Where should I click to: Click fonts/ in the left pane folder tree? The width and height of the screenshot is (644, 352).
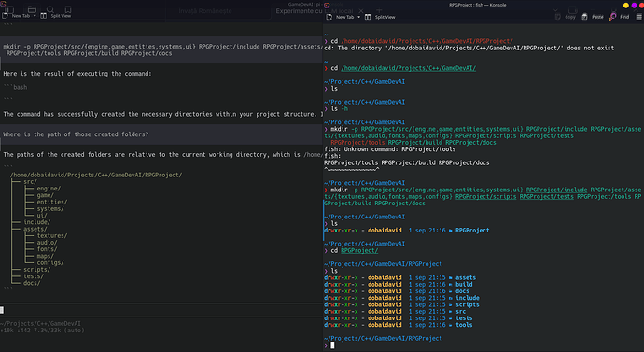click(x=47, y=249)
